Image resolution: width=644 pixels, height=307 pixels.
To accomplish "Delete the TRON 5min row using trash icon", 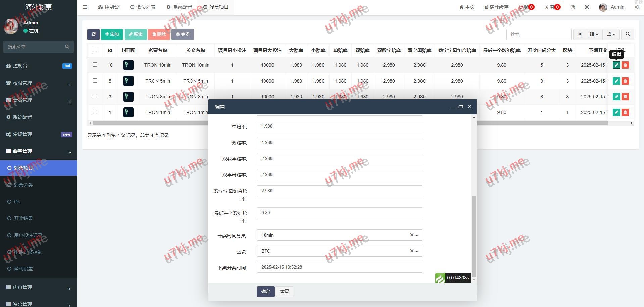I will tap(625, 81).
